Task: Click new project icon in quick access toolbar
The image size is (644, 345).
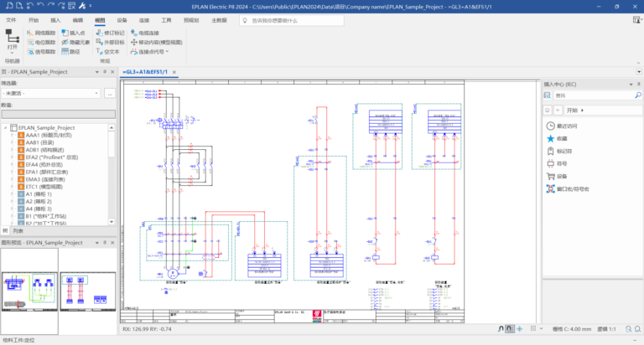Action: (x=9, y=6)
